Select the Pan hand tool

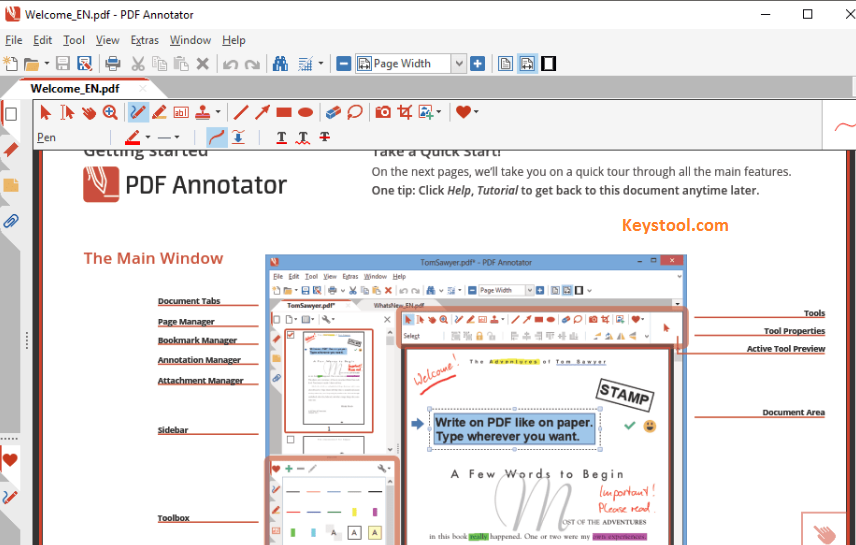click(88, 113)
